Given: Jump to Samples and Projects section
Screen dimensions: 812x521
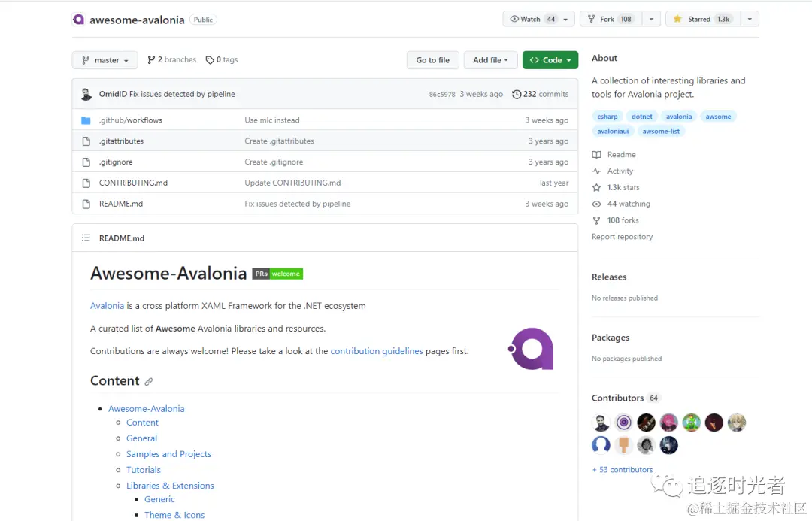Looking at the screenshot, I should click(x=169, y=454).
